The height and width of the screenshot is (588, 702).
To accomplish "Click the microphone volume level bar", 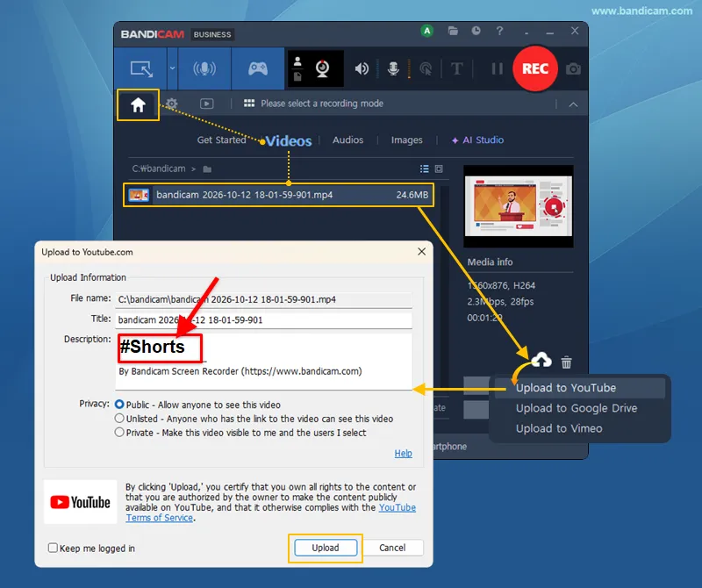I will tap(409, 68).
